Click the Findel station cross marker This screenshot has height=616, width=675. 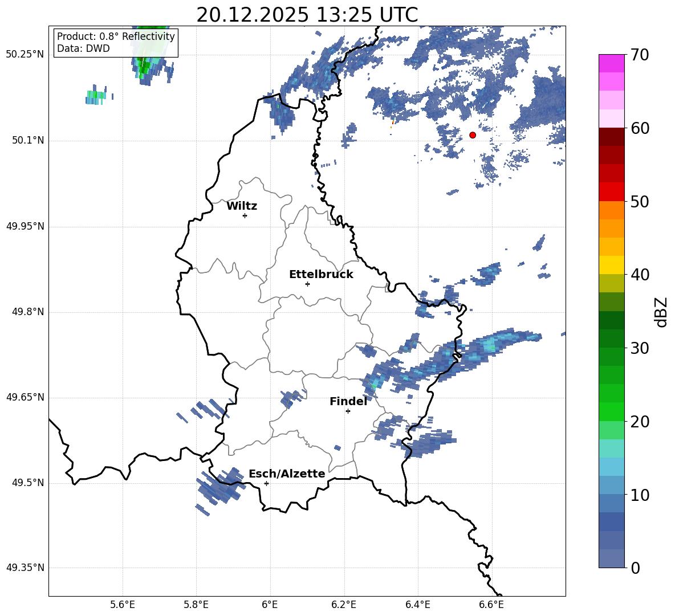(x=348, y=411)
